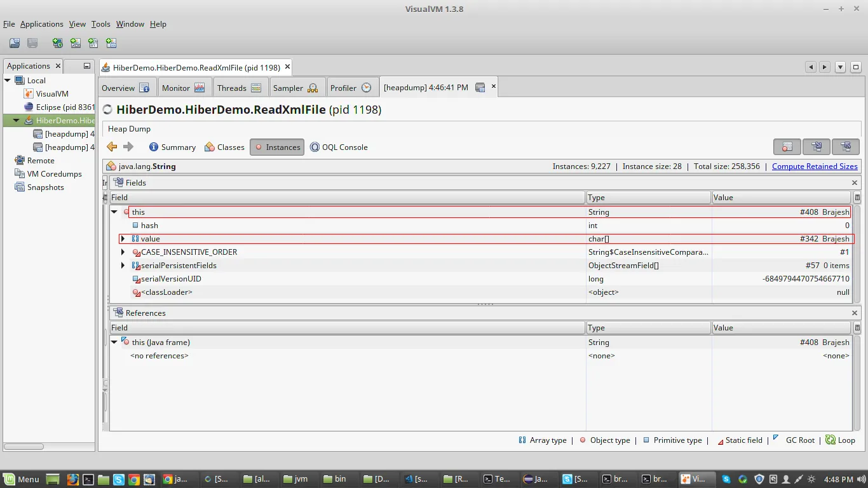Toggle the instances list panel button
Image resolution: width=868 pixels, height=488 pixels.
(787, 147)
